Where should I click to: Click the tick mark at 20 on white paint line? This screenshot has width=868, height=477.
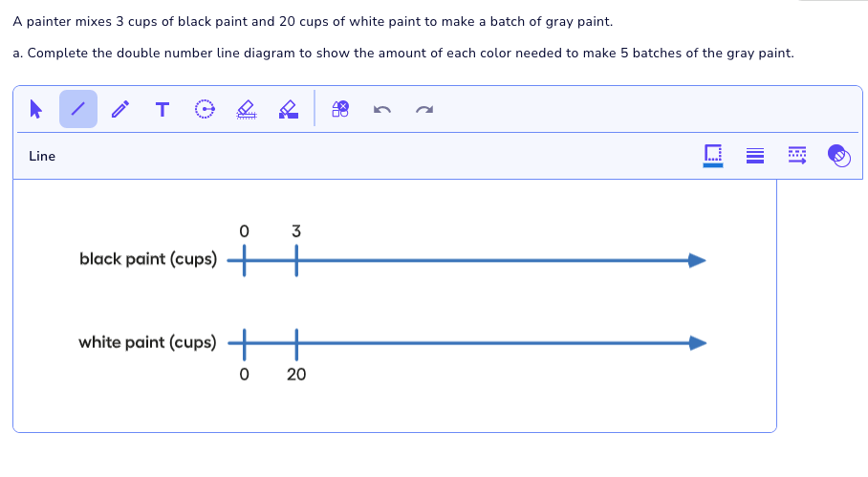tap(296, 342)
